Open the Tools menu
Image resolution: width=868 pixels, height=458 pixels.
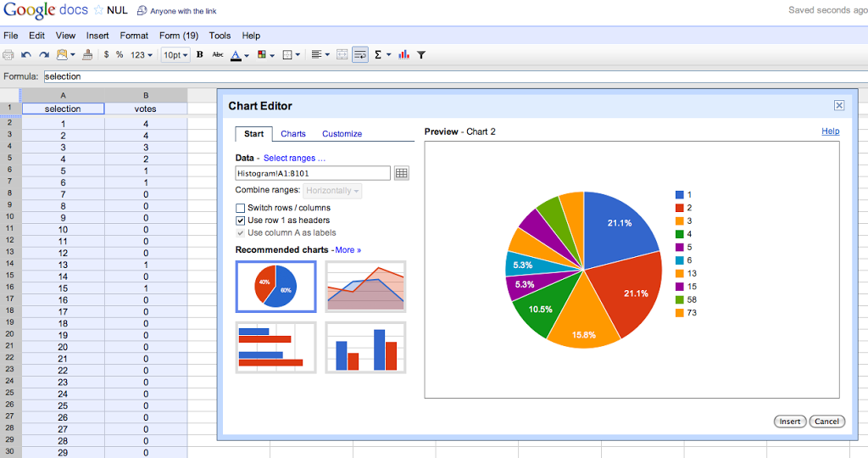point(220,36)
